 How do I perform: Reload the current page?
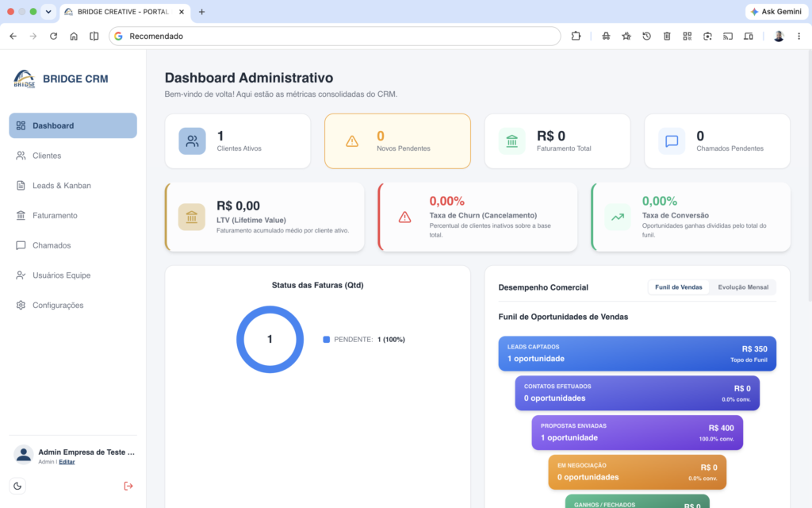[53, 37]
